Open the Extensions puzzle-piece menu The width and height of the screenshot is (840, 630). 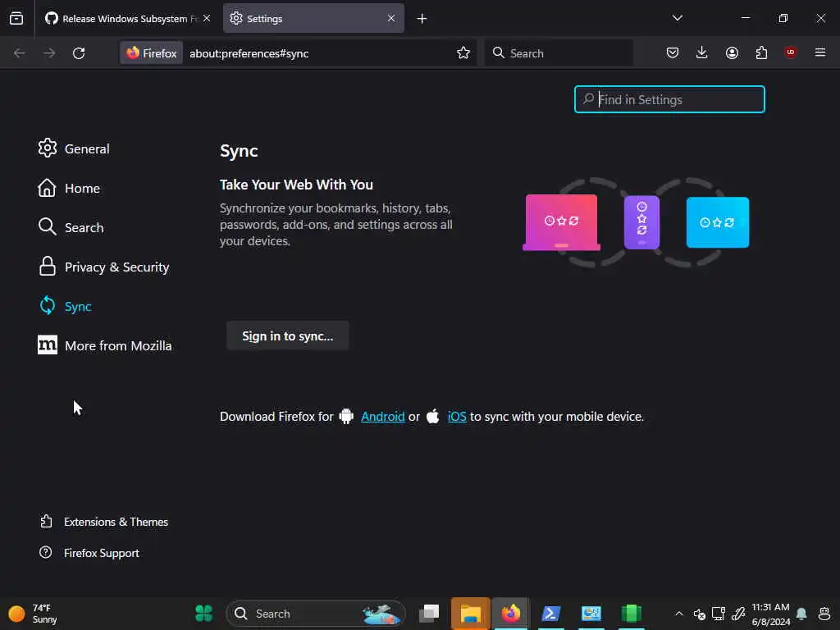pos(761,52)
